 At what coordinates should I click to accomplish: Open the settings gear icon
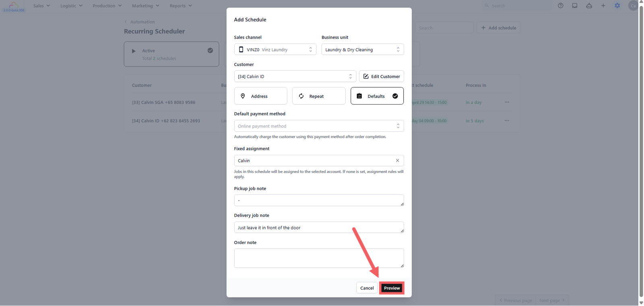[x=617, y=6]
